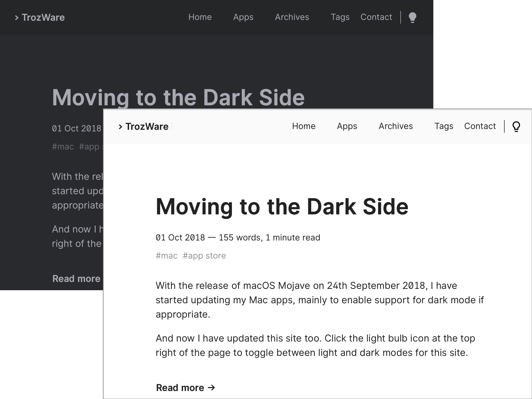The height and width of the screenshot is (399, 532).
Task: Select Tags in the dark navigation bar
Action: [340, 17]
